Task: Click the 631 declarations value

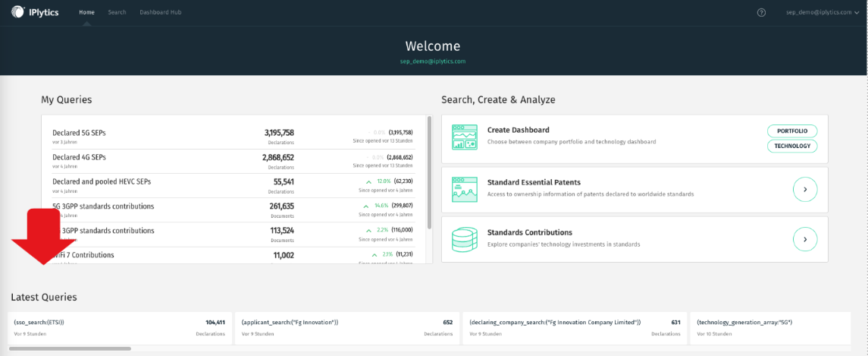Action: 675,322
